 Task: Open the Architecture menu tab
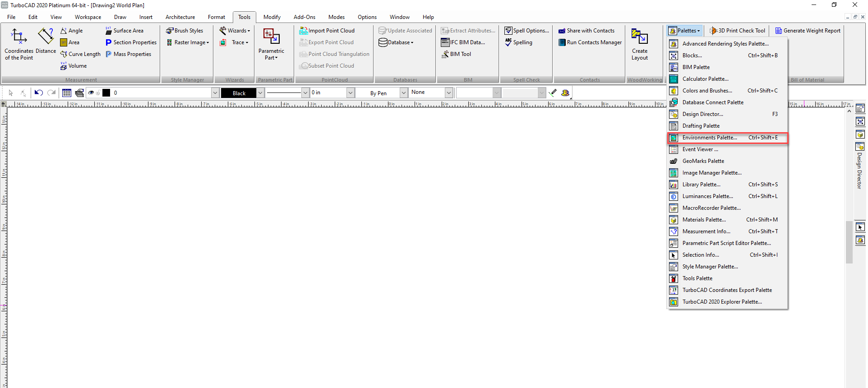pos(180,17)
